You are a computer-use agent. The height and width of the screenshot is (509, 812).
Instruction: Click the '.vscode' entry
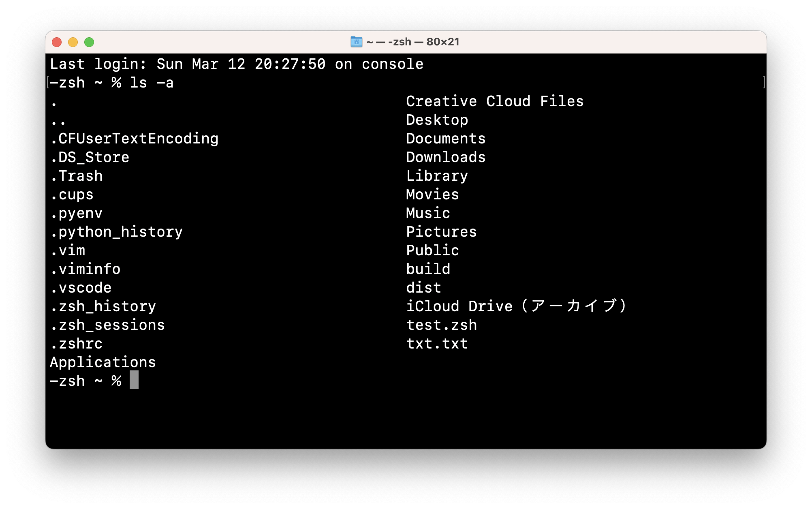81,288
